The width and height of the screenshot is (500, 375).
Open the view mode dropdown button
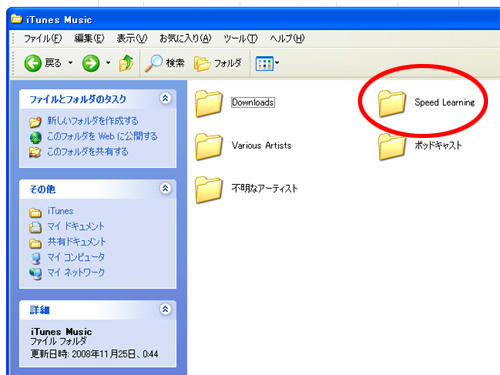tap(267, 63)
